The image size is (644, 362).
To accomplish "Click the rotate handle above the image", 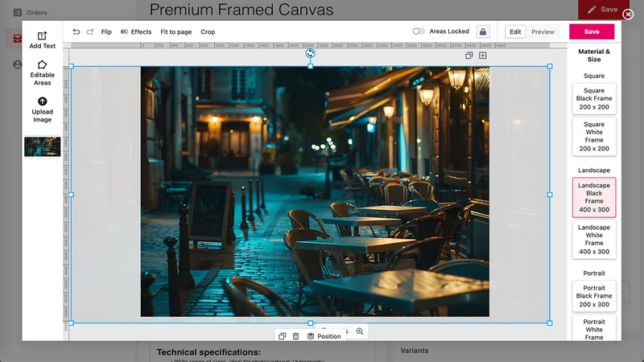I will (310, 53).
